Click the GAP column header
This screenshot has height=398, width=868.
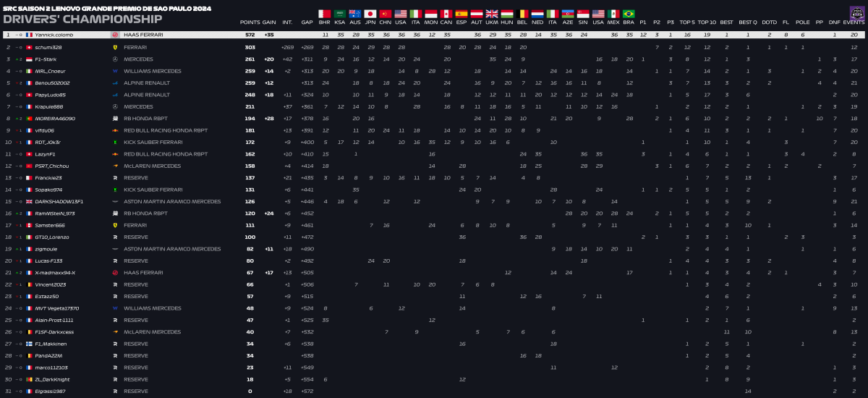307,22
